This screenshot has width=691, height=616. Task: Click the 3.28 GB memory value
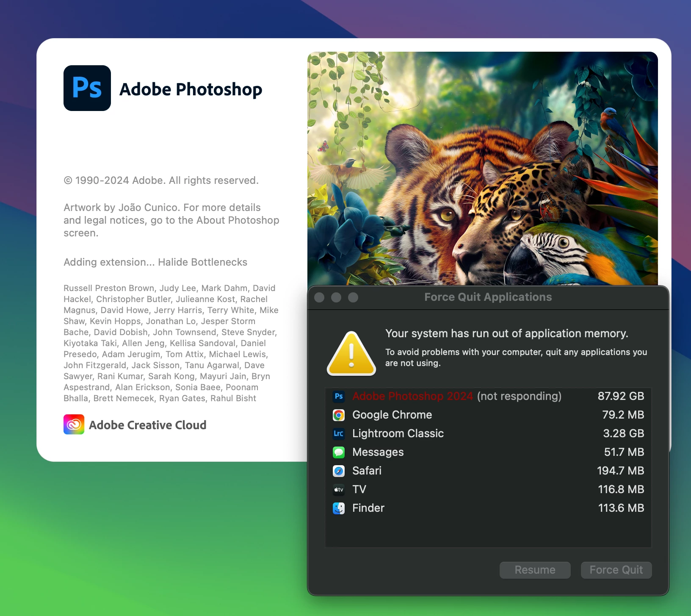tap(624, 433)
